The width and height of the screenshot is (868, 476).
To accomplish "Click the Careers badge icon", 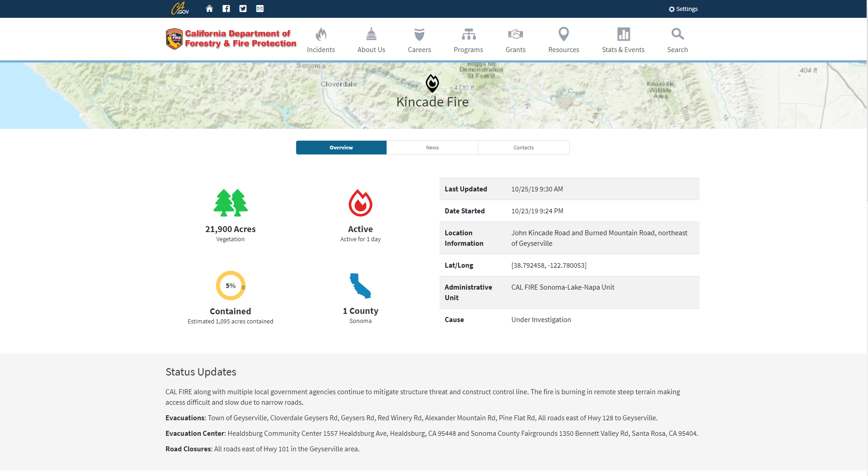I will click(419, 34).
